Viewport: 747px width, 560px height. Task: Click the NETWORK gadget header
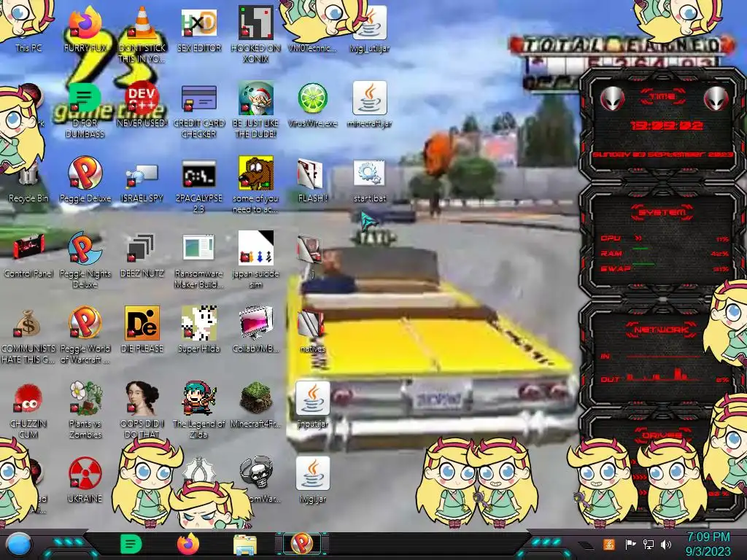click(x=662, y=329)
